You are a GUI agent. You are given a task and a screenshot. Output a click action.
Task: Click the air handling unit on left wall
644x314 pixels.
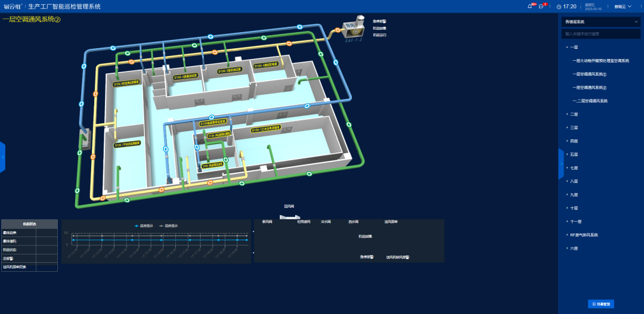[x=85, y=138]
